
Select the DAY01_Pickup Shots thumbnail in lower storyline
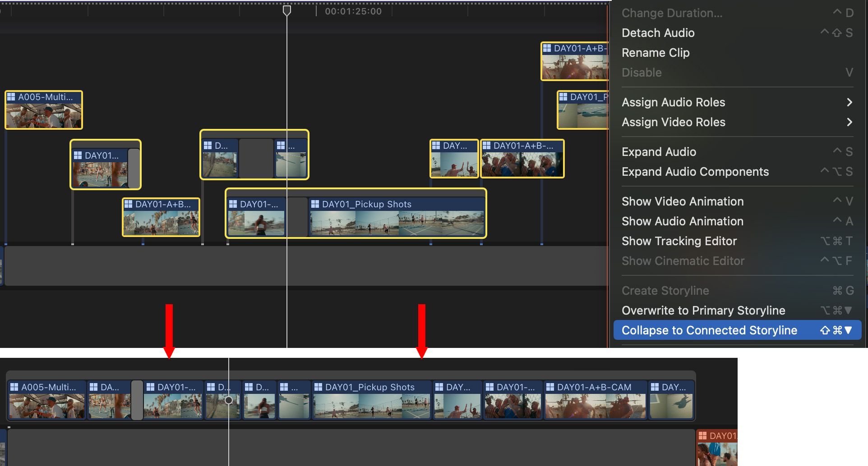point(372,406)
